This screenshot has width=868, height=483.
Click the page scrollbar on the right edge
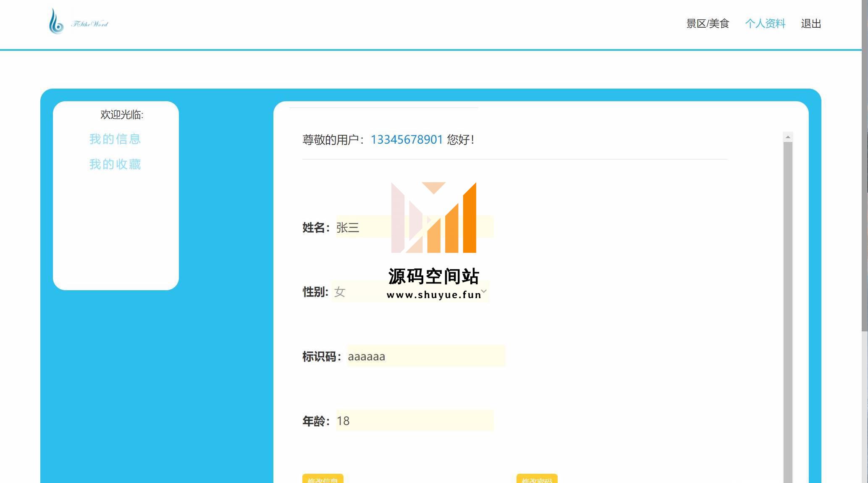865,166
